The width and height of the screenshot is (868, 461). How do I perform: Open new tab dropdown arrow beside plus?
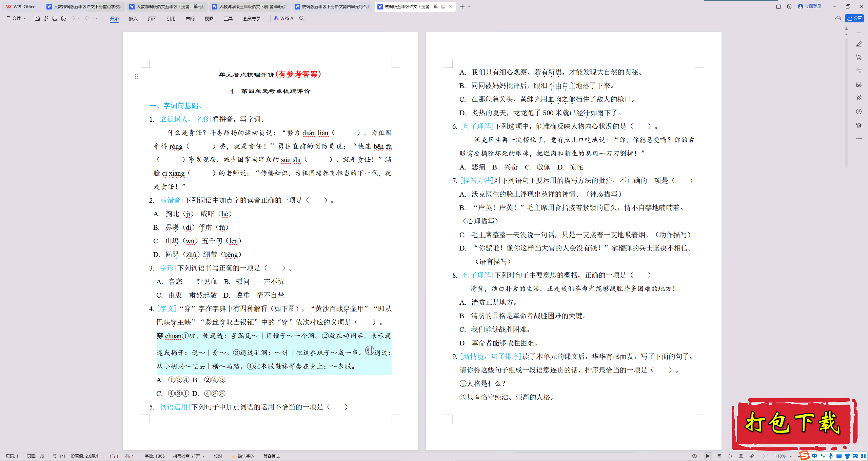(469, 7)
